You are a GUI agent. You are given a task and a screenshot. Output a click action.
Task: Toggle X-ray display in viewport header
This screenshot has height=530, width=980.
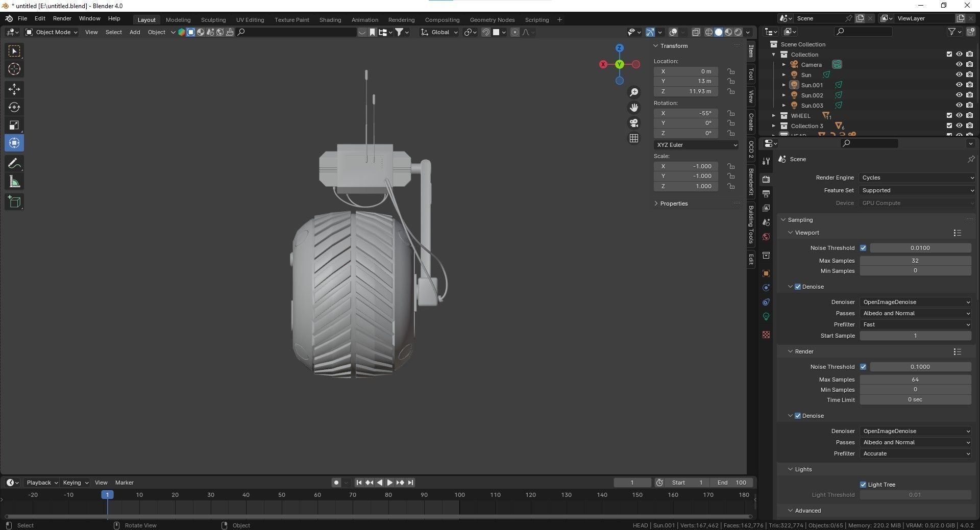[x=696, y=32]
